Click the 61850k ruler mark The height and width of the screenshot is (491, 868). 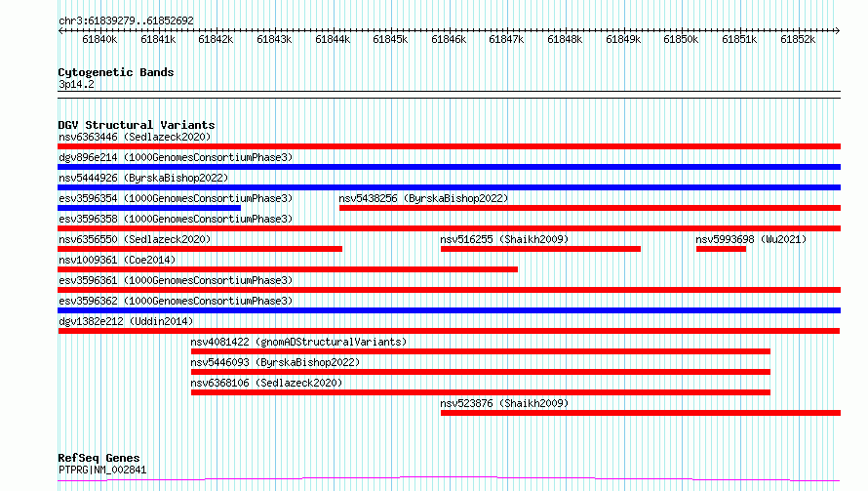pyautogui.click(x=681, y=39)
